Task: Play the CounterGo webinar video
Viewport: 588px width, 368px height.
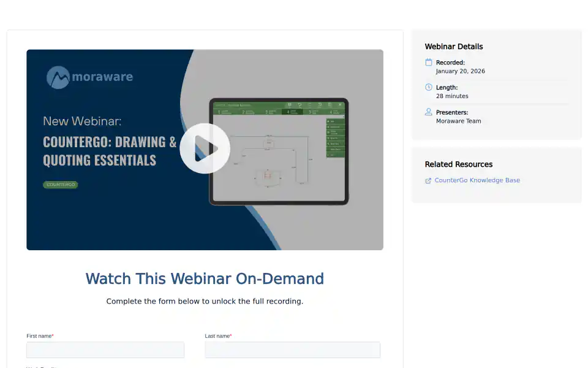Action: coord(205,148)
